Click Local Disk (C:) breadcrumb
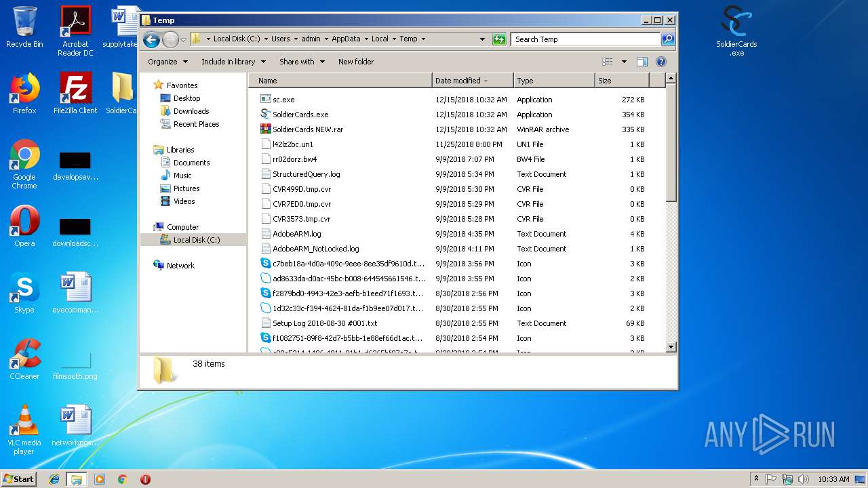Viewport: 868px width, 488px height. tap(236, 39)
